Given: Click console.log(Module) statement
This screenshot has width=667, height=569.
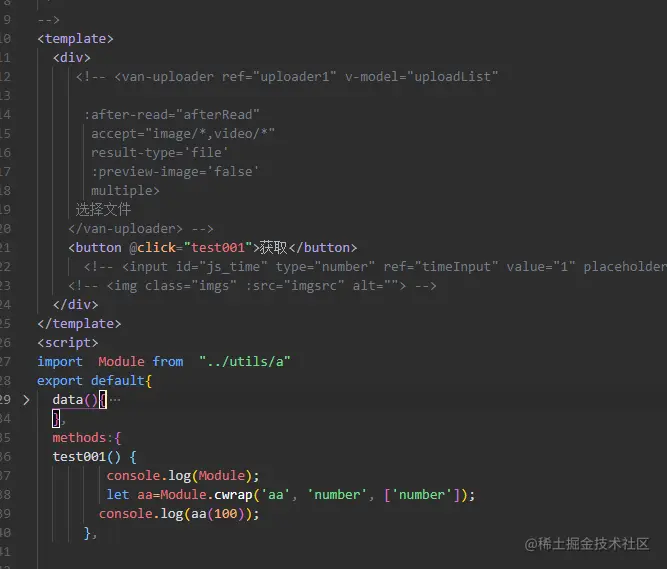Looking at the screenshot, I should pyautogui.click(x=183, y=476).
